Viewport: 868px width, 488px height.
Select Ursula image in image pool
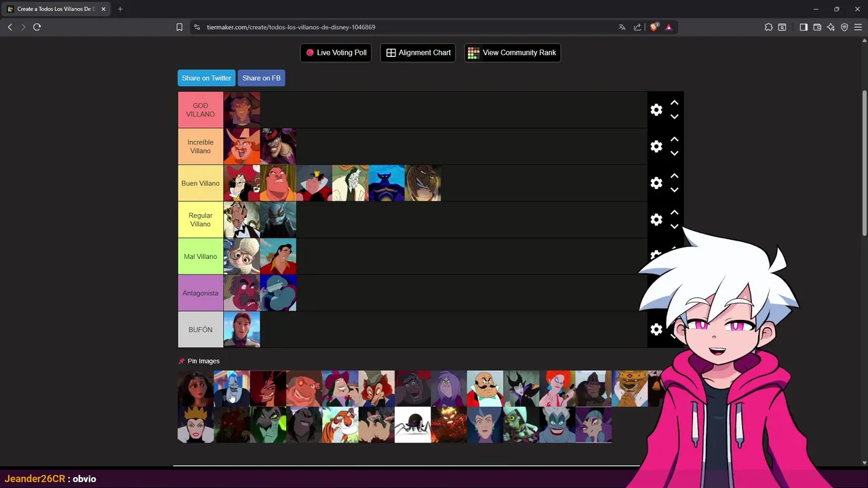click(557, 425)
